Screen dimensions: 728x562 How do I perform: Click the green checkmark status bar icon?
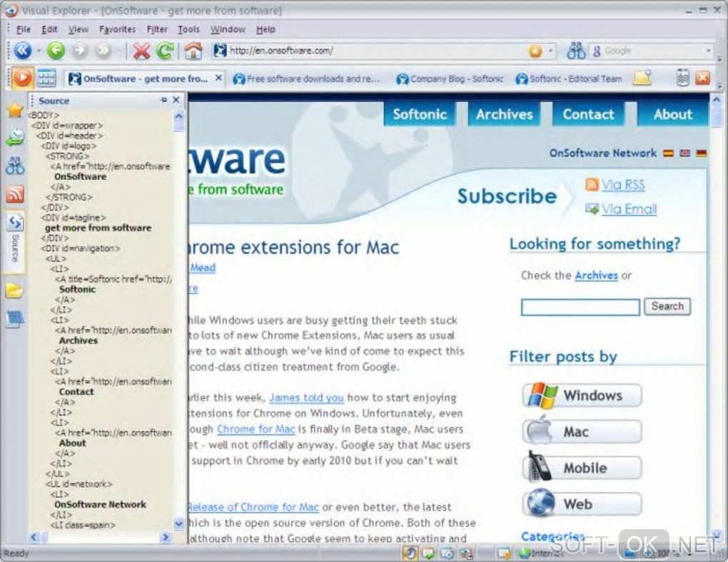click(x=428, y=553)
